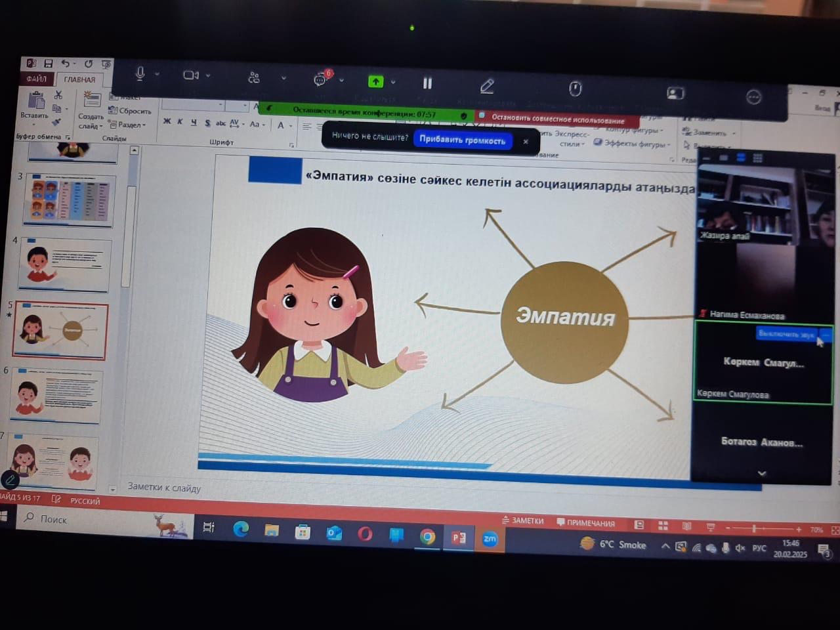Expand the video camera options arrow
This screenshot has height=630, width=840.
click(209, 75)
